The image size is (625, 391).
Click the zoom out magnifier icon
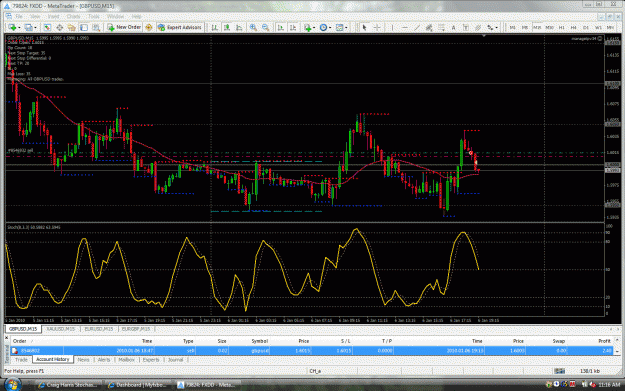pyautogui.click(x=265, y=28)
